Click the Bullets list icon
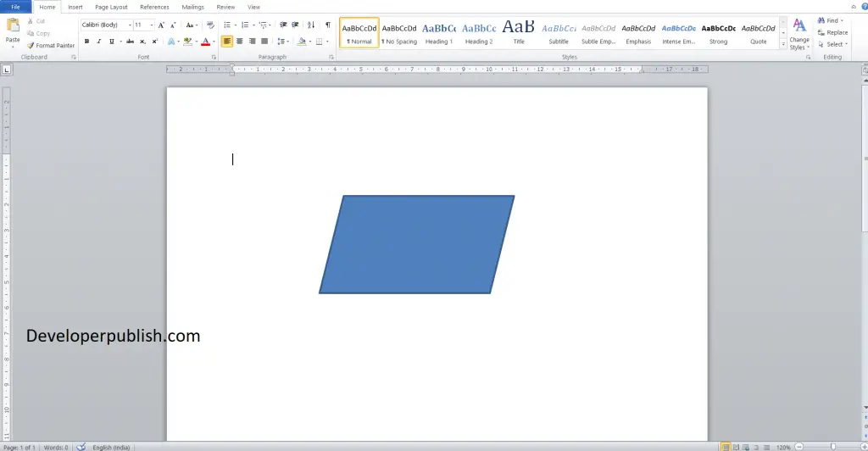Viewport: 868px width, 451px height. click(x=227, y=25)
